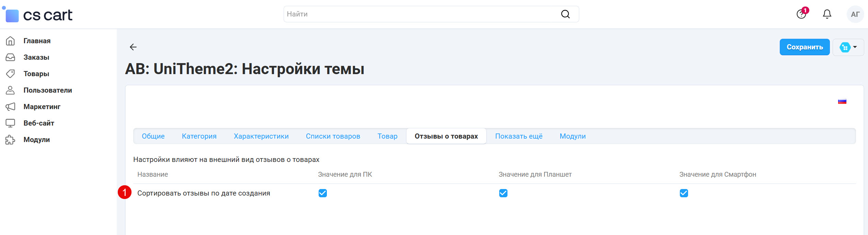868x235 pixels.
Task: Expand the Товары sidebar menu
Action: [36, 74]
